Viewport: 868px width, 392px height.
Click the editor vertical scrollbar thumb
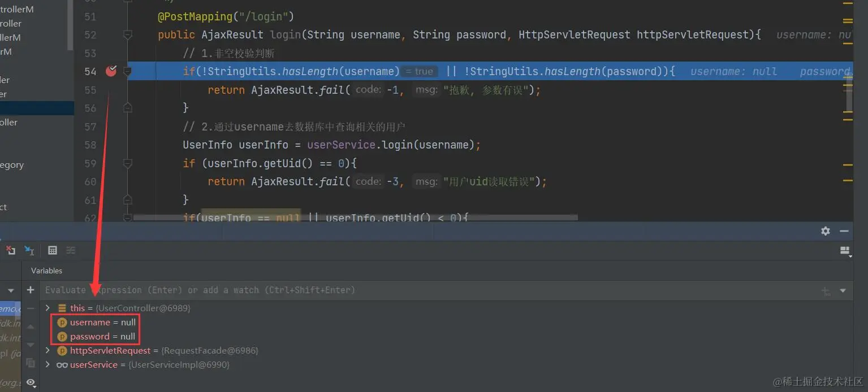[x=849, y=94]
